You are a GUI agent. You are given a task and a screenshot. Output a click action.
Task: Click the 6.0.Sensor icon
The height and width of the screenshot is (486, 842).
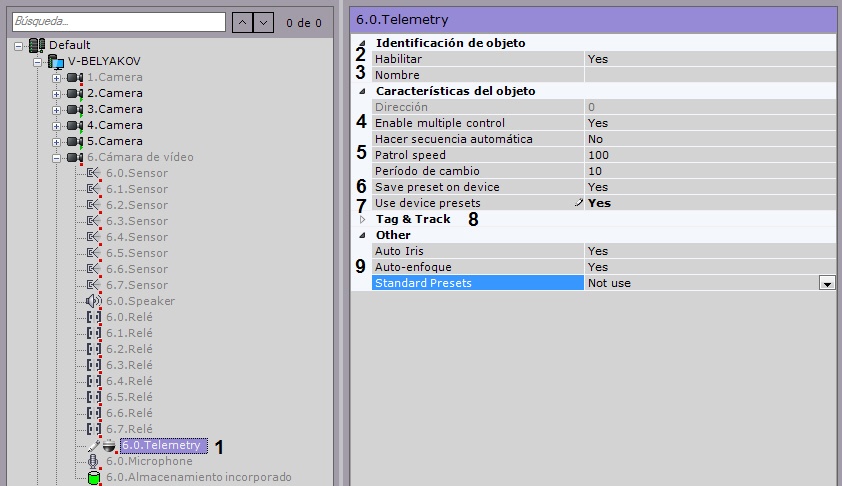point(94,173)
